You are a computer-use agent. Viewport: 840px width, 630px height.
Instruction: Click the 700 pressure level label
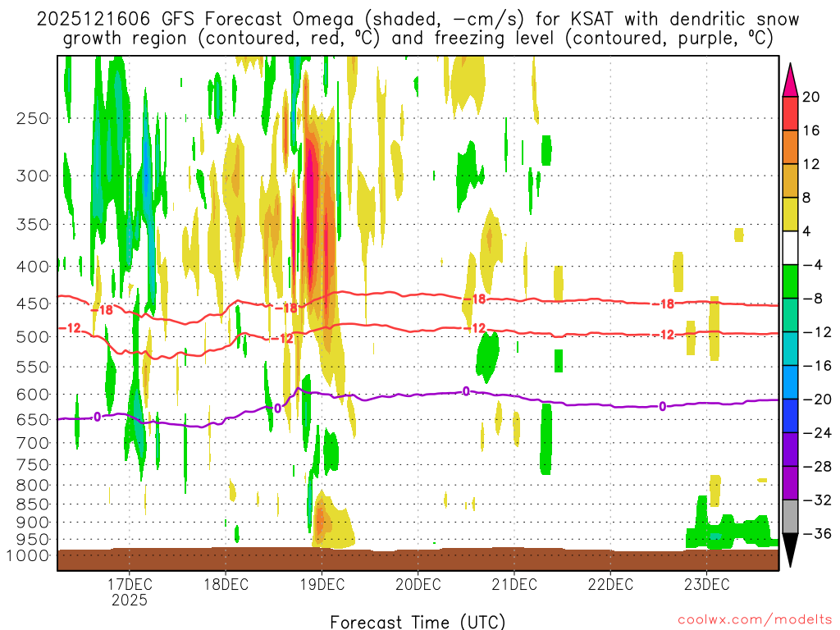[x=33, y=443]
